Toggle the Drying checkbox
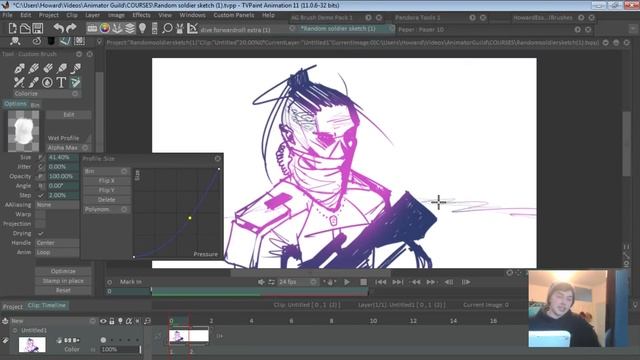Image resolution: width=640 pixels, height=360 pixels. coord(40,233)
